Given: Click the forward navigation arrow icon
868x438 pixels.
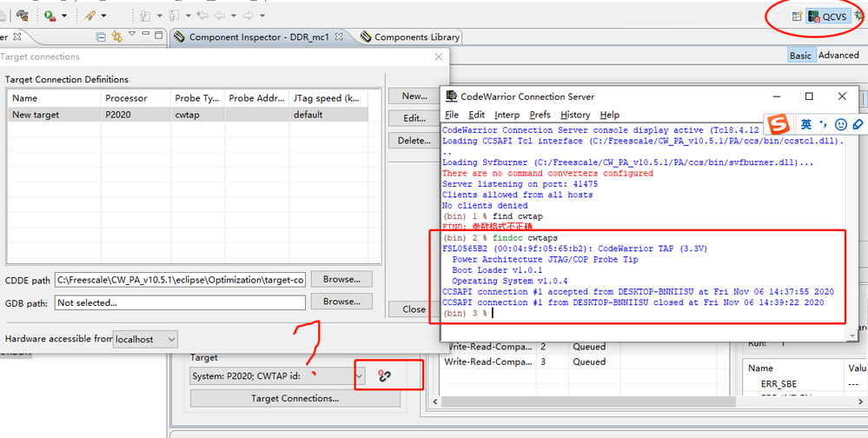Looking at the screenshot, I should pos(248,16).
